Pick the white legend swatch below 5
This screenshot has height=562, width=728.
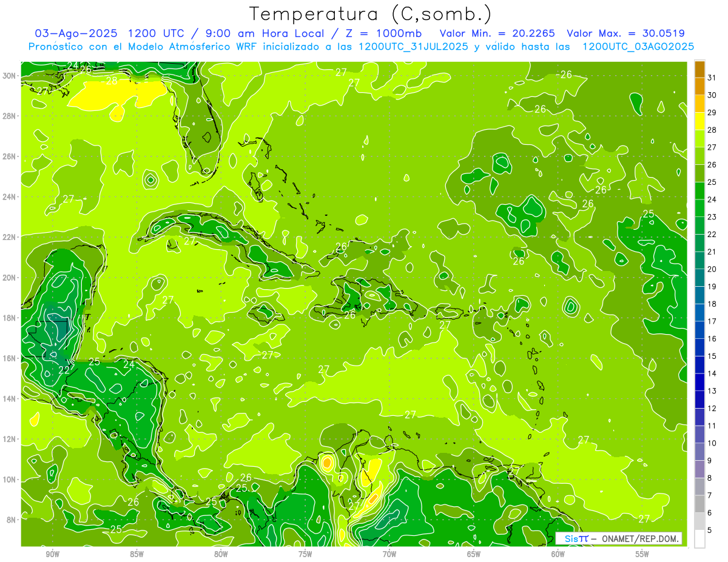click(x=699, y=539)
